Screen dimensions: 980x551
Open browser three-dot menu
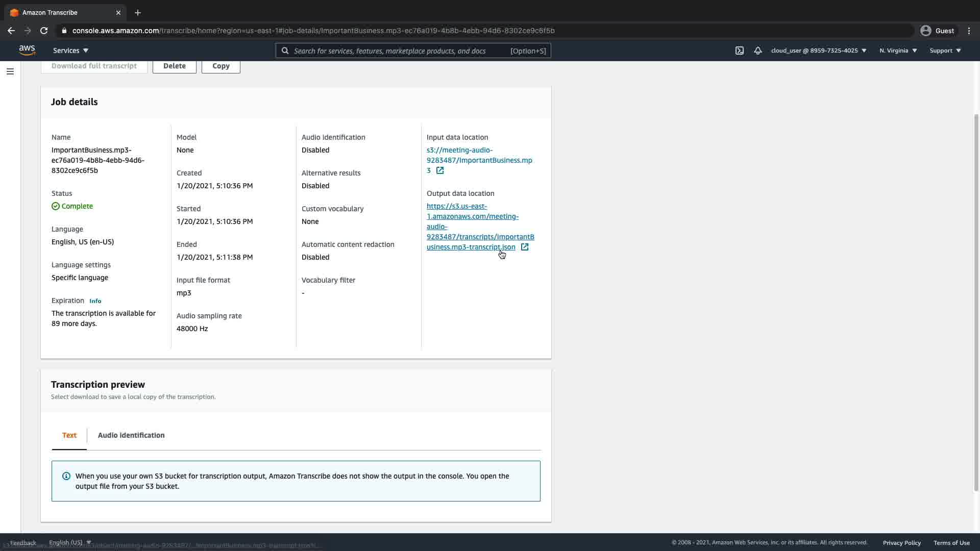click(969, 31)
